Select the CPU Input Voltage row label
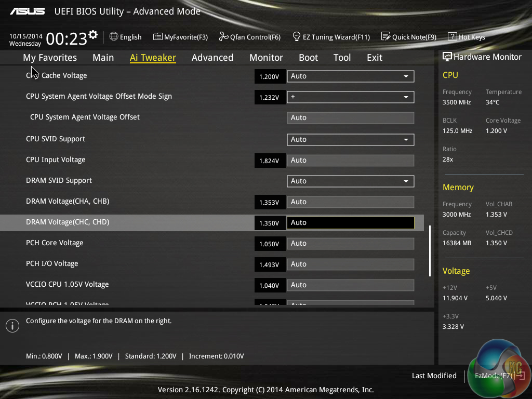The width and height of the screenshot is (532, 399). (56, 159)
